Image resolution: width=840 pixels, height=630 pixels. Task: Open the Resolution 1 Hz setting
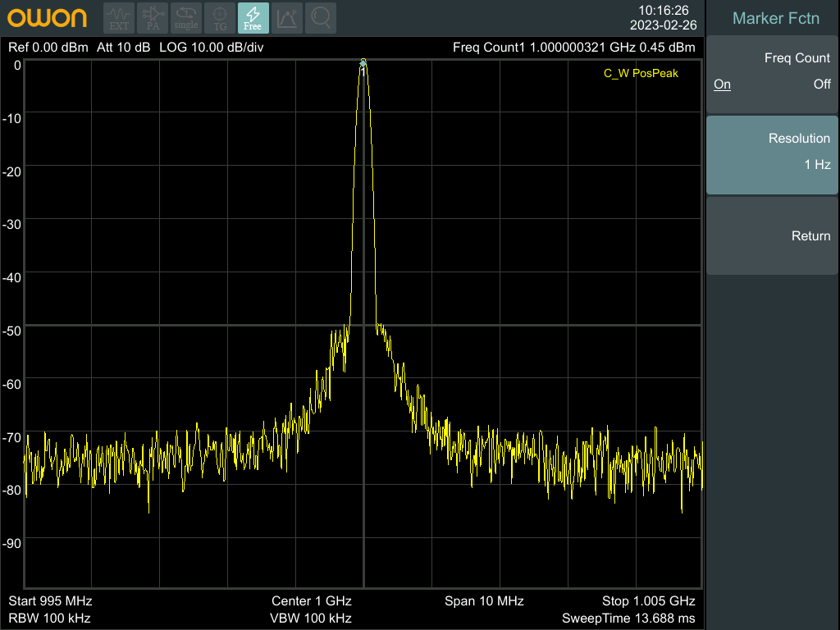[x=772, y=154]
